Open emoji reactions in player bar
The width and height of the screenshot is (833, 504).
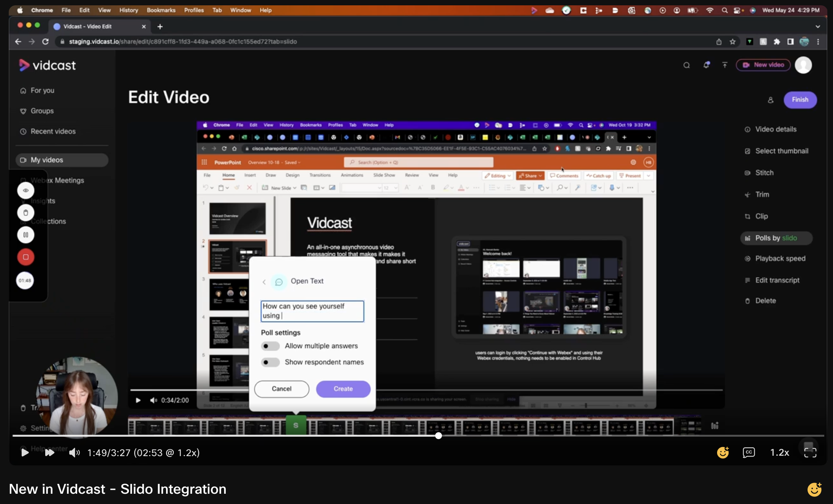(x=723, y=452)
